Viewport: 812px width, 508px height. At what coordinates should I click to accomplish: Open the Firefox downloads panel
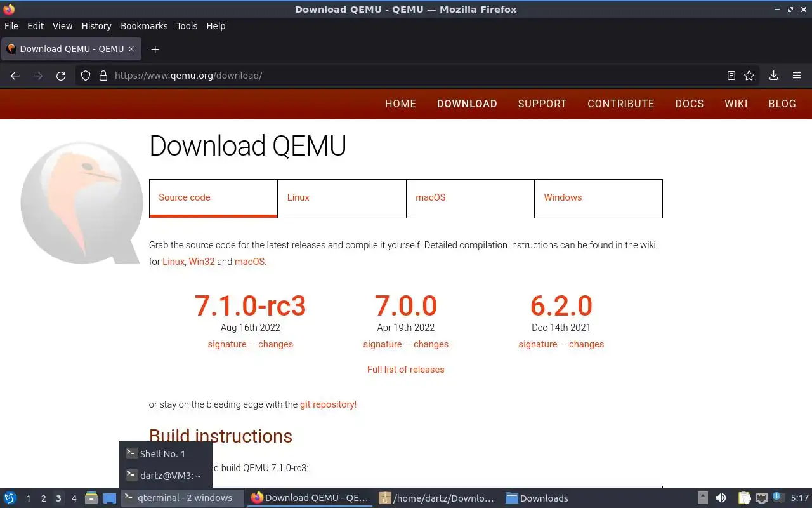click(x=774, y=76)
